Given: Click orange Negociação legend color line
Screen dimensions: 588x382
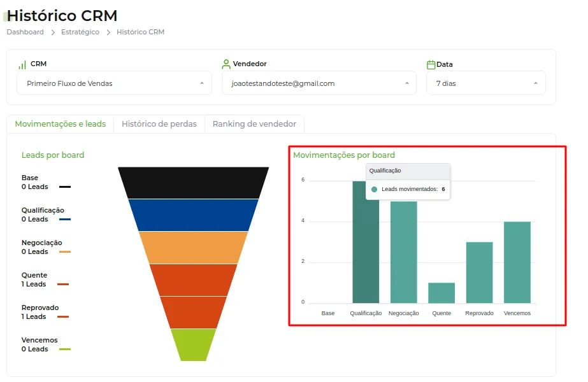Looking at the screenshot, I should coord(65,252).
